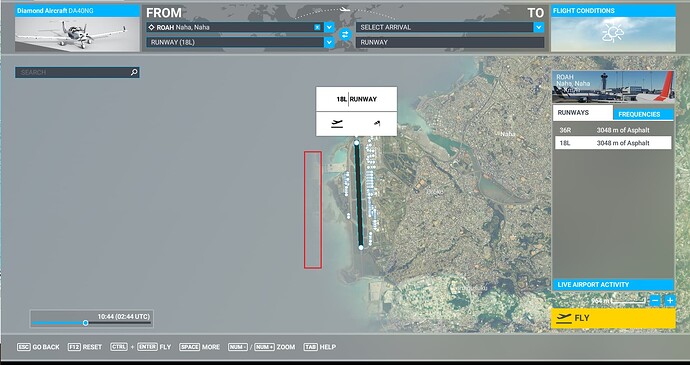
Task: Open FLIGHT CONDITIONS weather panel
Action: tap(613, 28)
